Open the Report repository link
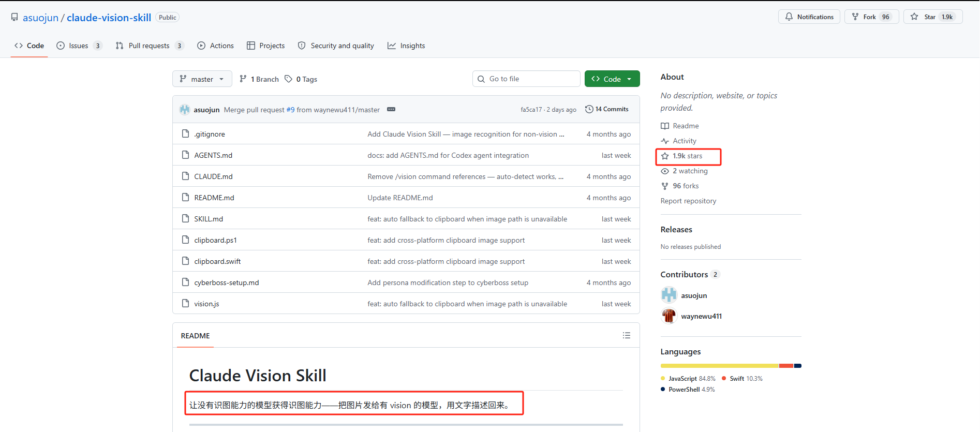Screen dimensions: 980x432 688,201
